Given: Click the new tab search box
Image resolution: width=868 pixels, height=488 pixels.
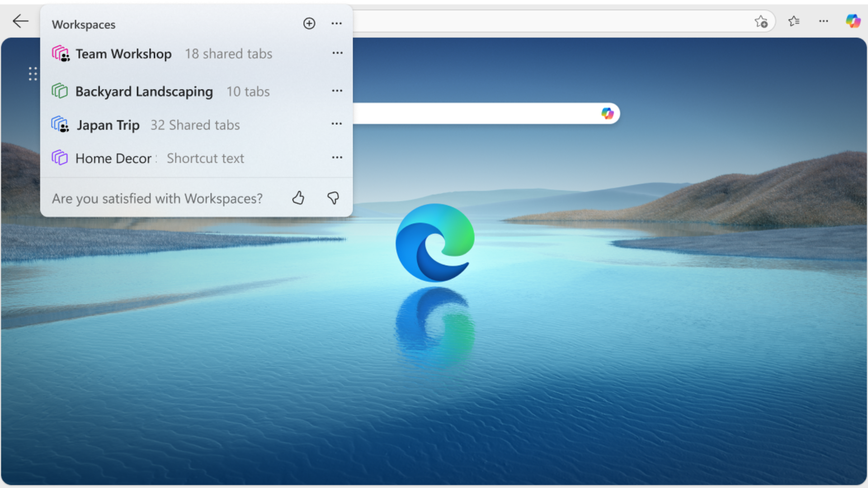Looking at the screenshot, I should [x=475, y=113].
